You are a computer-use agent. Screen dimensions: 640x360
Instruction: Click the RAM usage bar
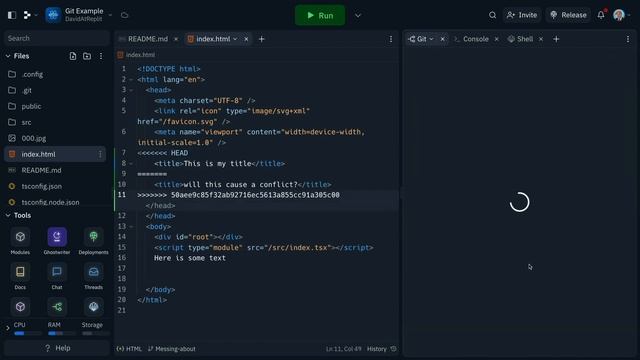[62, 333]
